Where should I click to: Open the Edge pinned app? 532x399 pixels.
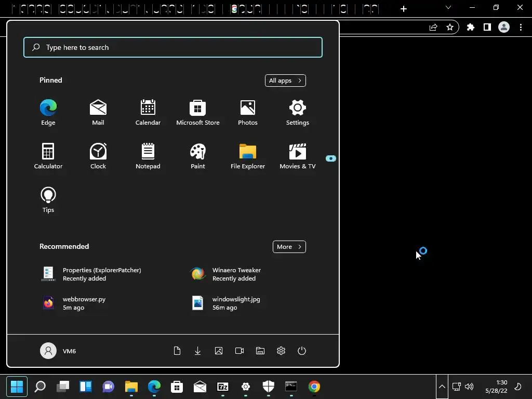48,113
